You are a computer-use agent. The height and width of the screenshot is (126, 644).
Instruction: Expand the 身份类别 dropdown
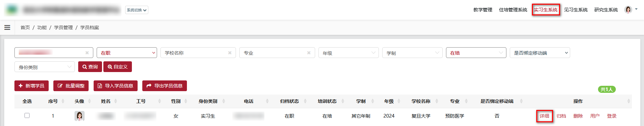(45, 67)
